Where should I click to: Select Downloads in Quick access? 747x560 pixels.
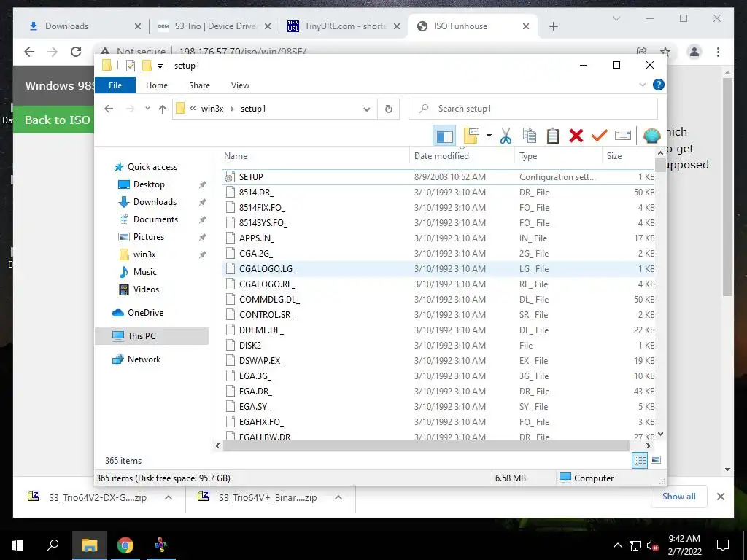point(155,202)
